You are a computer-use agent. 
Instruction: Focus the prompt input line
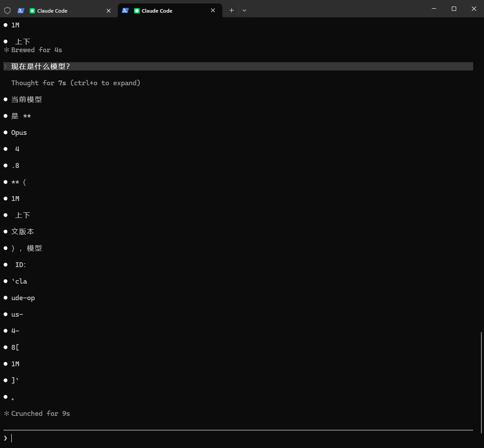point(238,438)
